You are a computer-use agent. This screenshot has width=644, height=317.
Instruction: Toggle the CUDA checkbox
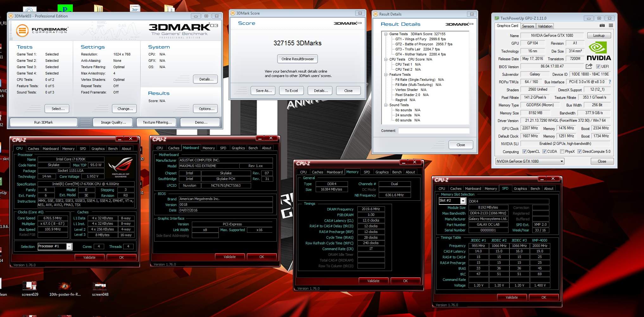click(x=544, y=152)
